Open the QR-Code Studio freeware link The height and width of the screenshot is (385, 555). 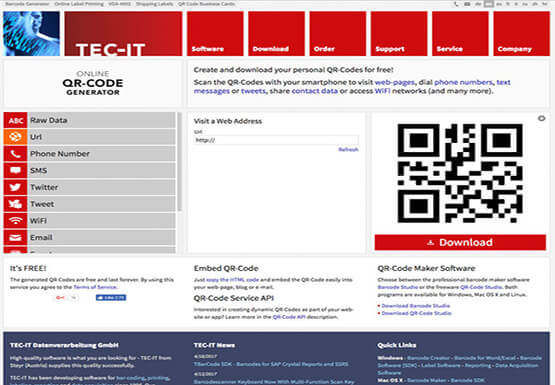click(x=481, y=287)
